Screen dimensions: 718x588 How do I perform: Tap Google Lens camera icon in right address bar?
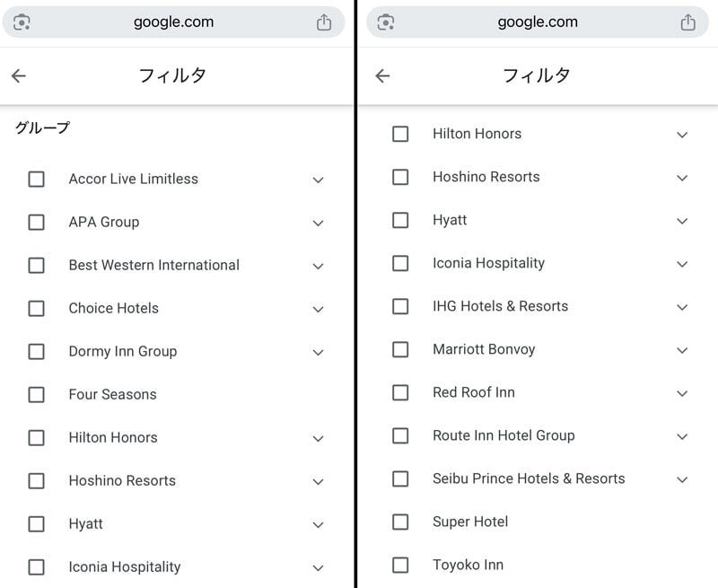point(386,22)
